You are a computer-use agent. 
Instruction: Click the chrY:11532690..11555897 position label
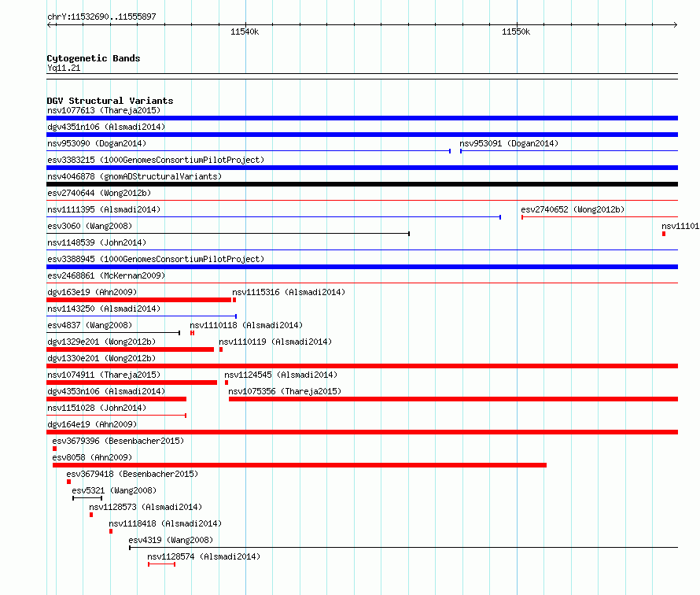tap(101, 17)
